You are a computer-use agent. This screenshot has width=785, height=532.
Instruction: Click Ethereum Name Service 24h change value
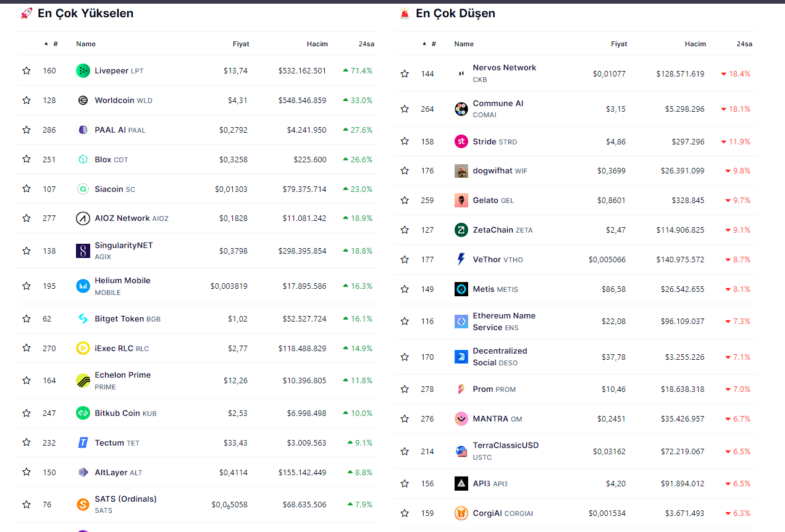738,322
